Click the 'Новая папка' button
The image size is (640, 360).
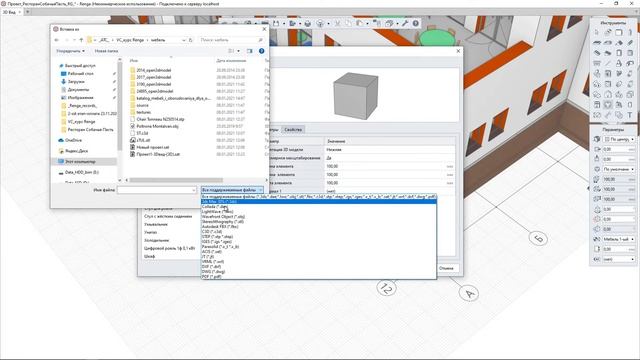click(106, 51)
